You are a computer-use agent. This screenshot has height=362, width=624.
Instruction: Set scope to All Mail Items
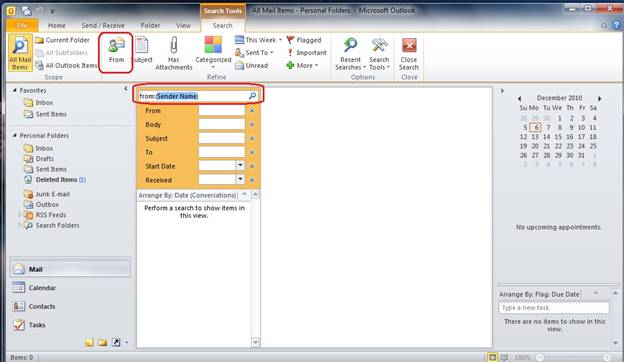click(20, 53)
